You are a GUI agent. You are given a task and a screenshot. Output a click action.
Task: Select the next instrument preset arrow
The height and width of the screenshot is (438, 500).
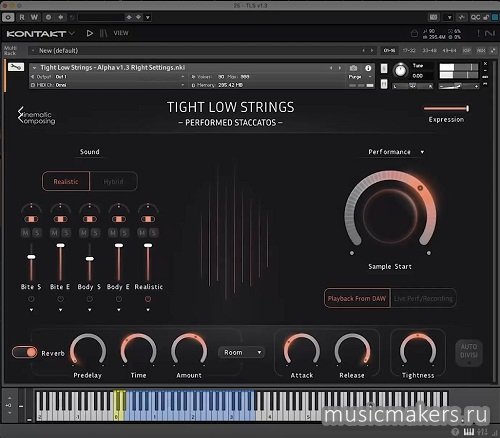click(340, 68)
